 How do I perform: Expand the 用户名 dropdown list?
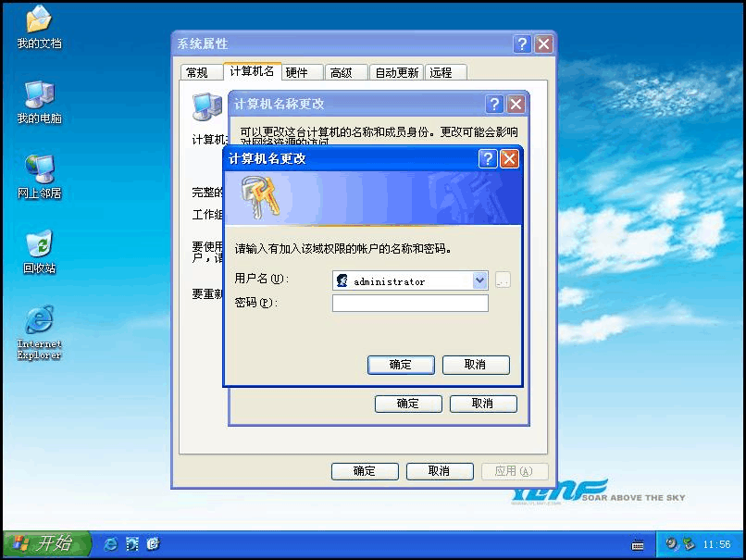[479, 280]
